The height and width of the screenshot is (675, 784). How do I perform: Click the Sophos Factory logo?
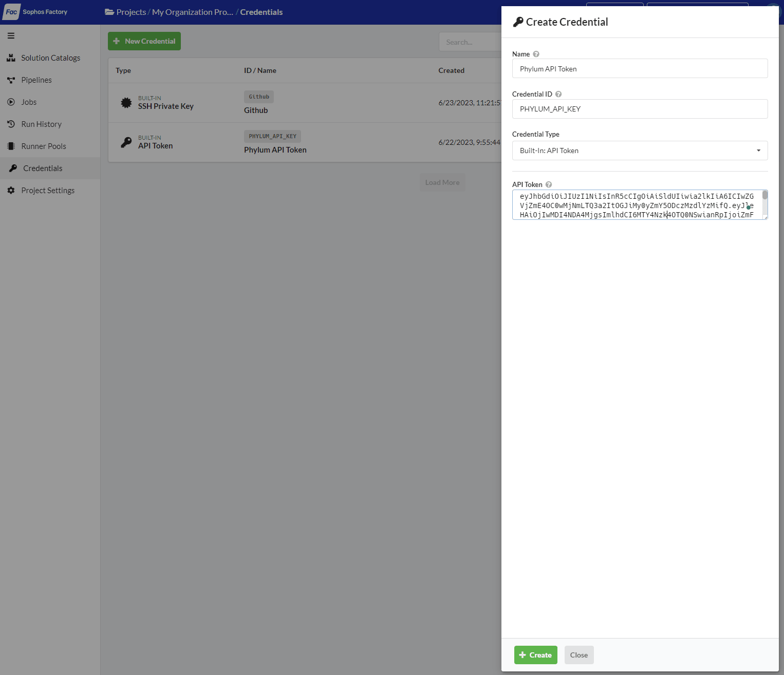(x=35, y=12)
